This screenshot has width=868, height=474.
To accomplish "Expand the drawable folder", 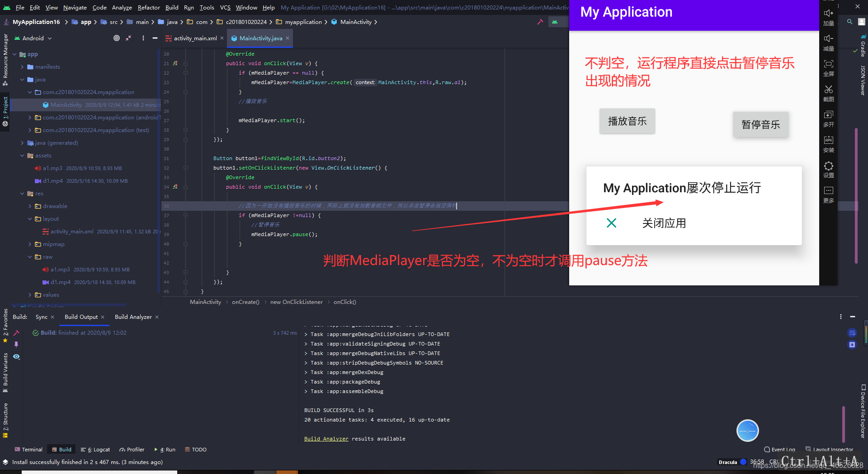I will tap(30, 206).
